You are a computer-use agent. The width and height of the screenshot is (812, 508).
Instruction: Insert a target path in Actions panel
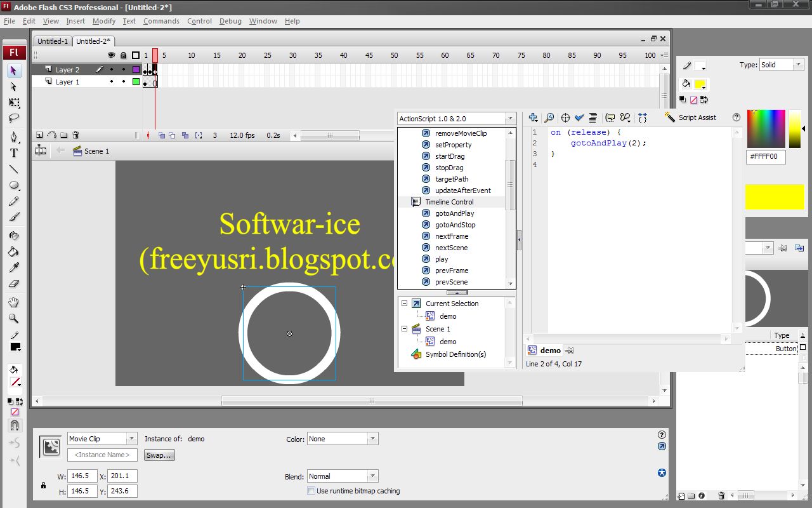(565, 117)
